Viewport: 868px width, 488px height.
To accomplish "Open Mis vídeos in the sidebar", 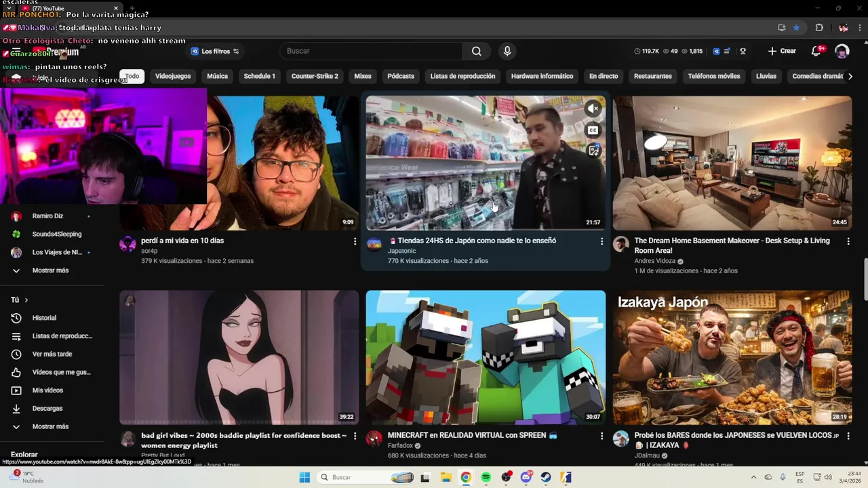I will point(52,390).
